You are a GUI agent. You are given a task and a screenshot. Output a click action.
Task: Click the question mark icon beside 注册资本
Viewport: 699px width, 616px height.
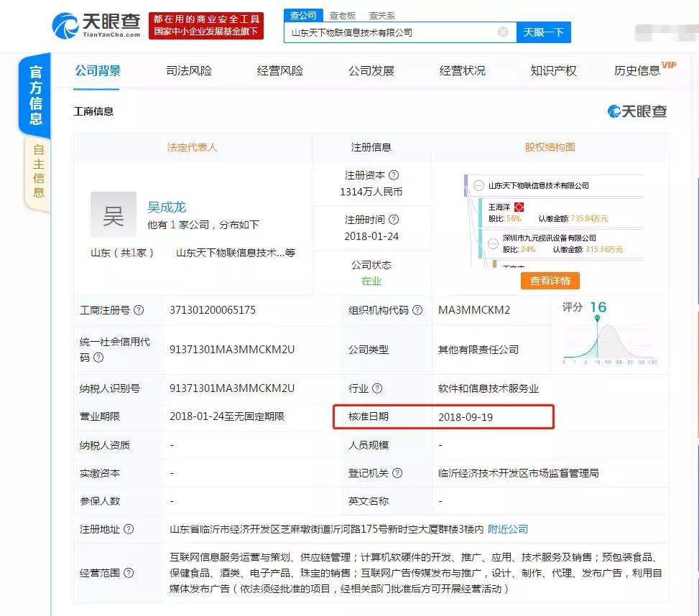tap(394, 174)
